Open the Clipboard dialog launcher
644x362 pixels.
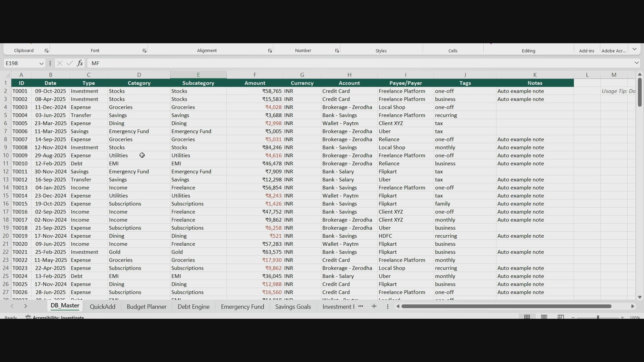(x=47, y=51)
